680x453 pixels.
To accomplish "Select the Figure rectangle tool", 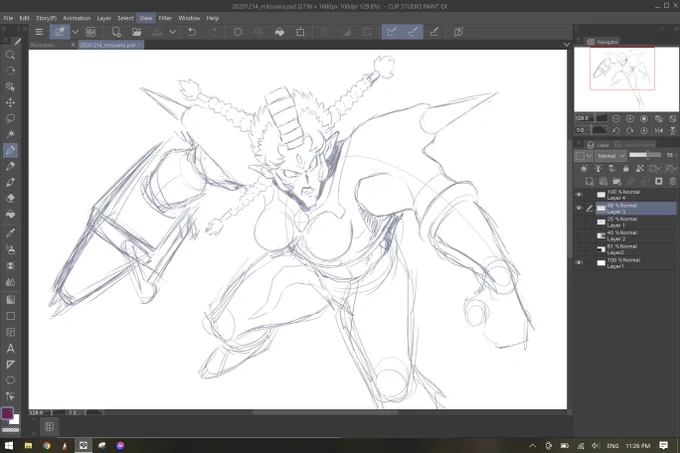I will click(x=10, y=316).
